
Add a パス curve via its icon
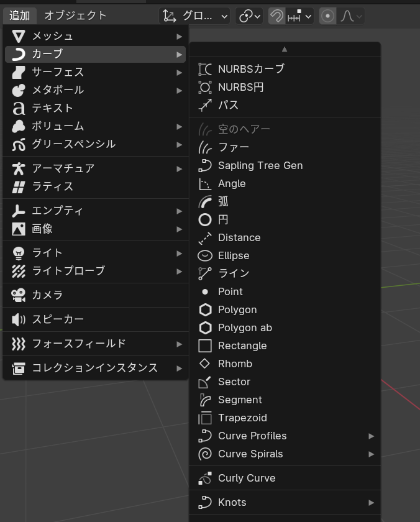point(205,106)
